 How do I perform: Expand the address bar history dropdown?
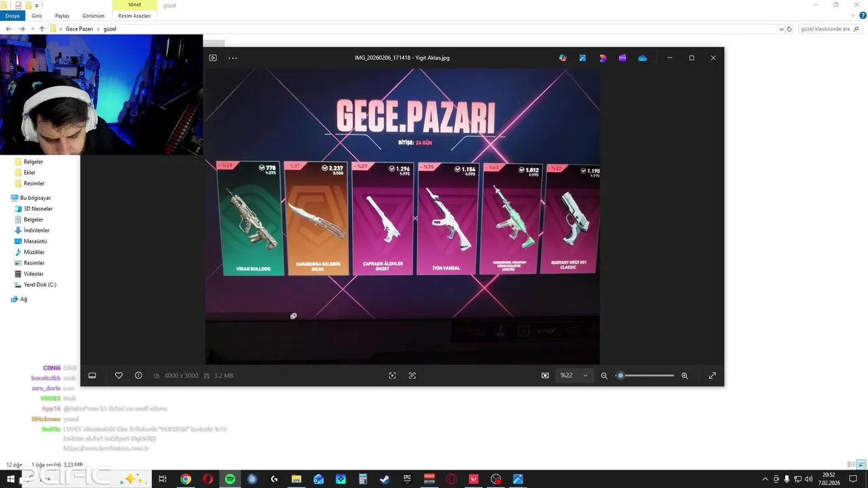click(x=781, y=29)
